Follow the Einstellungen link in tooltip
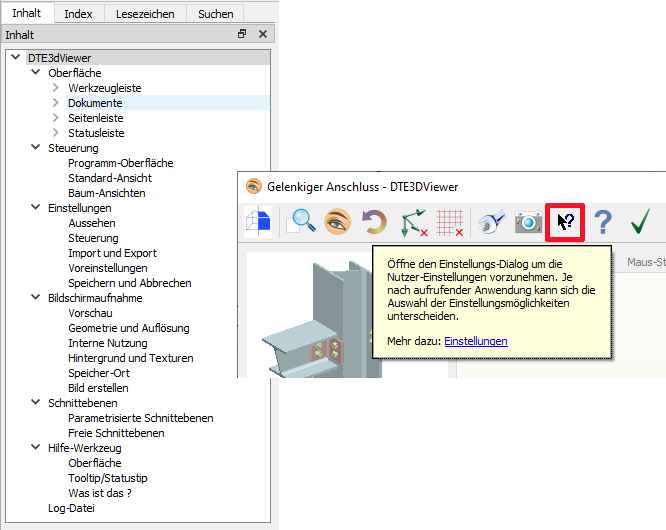 tap(475, 341)
